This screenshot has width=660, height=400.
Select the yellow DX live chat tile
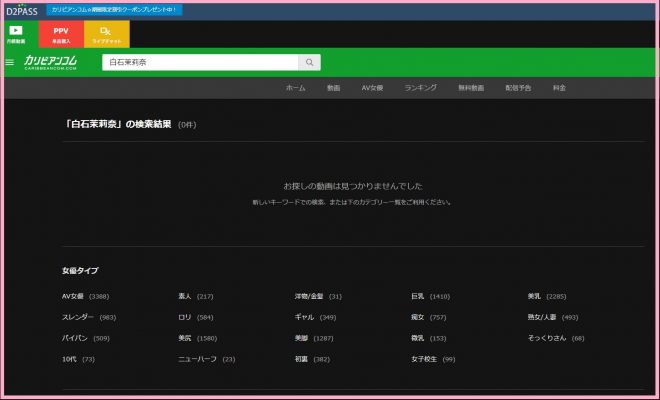106,34
